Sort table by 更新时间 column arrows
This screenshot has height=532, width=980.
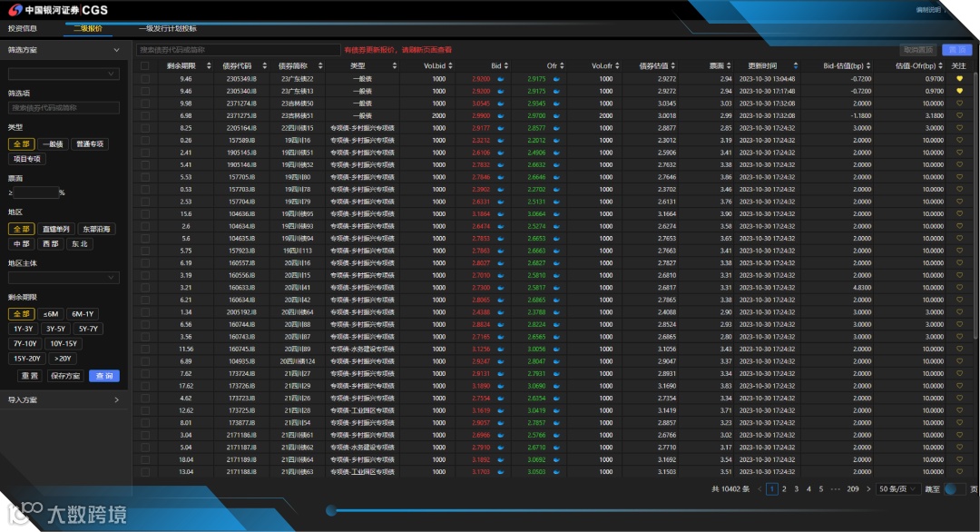(x=795, y=65)
